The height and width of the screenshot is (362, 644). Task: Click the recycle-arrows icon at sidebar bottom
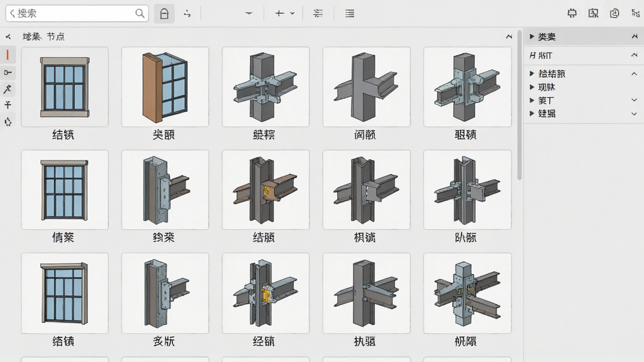click(8, 122)
